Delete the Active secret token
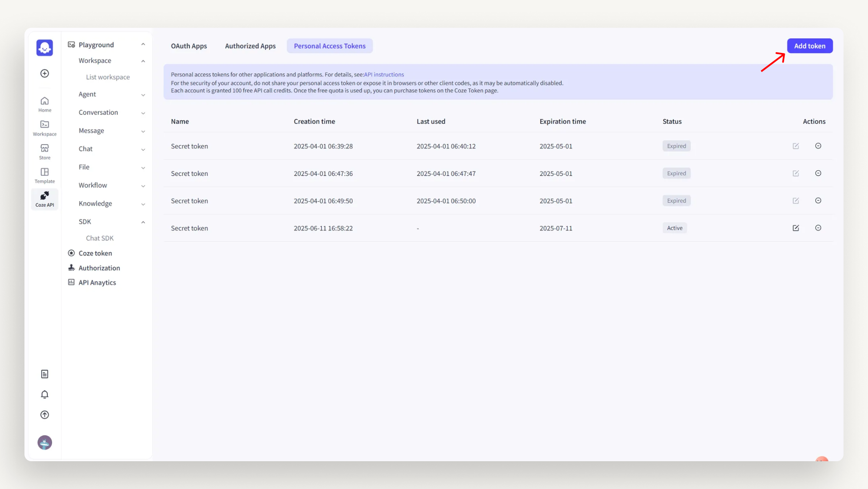This screenshot has width=868, height=489. tap(818, 228)
